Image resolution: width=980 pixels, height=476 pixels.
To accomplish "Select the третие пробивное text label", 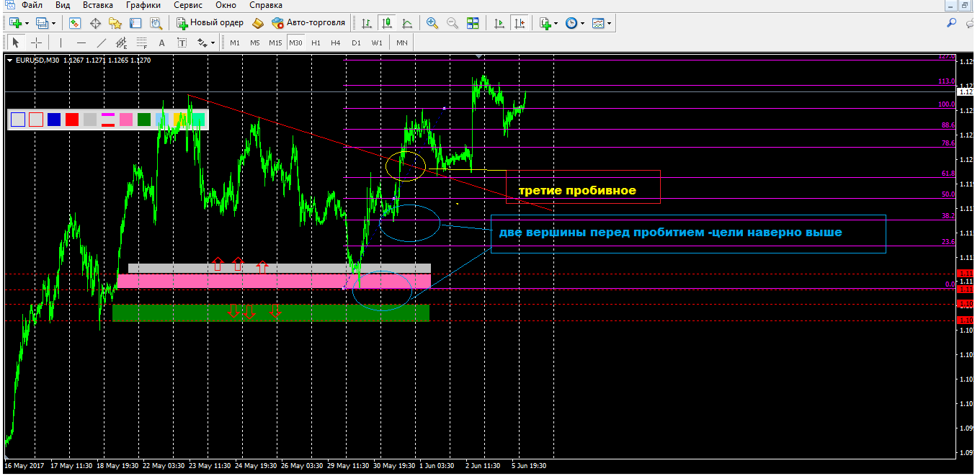I will click(x=577, y=191).
